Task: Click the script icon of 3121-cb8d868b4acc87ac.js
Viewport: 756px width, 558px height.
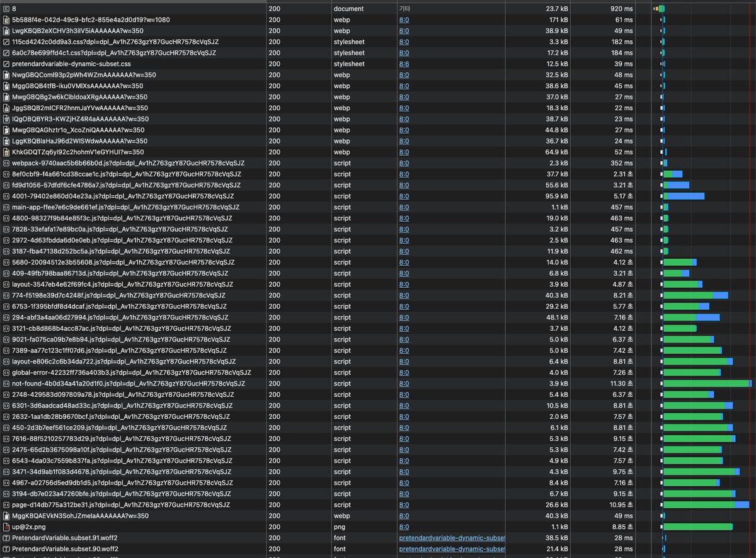Action: pos(6,328)
